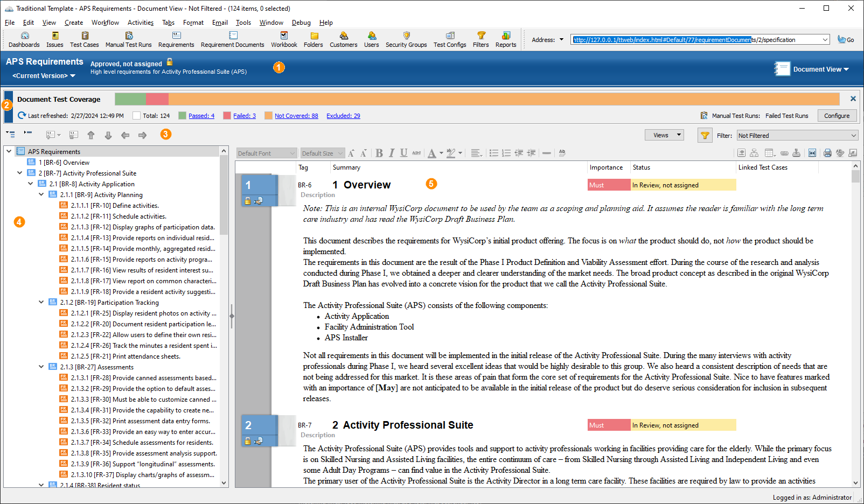This screenshot has width=864, height=504.
Task: Collapse the 2.1.2 Participation Tracking node
Action: coord(41,302)
